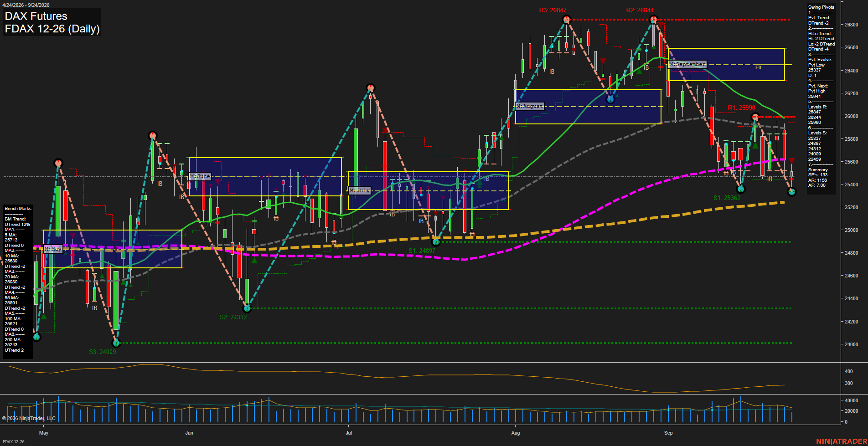The height and width of the screenshot is (446, 868).
Task: Select the M:September monthly label
Action: point(687,64)
